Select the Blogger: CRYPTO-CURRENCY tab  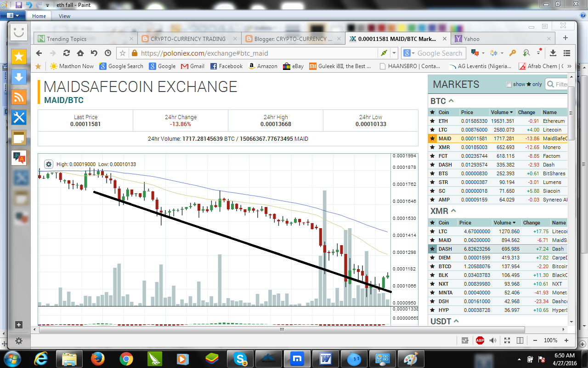[293, 39]
